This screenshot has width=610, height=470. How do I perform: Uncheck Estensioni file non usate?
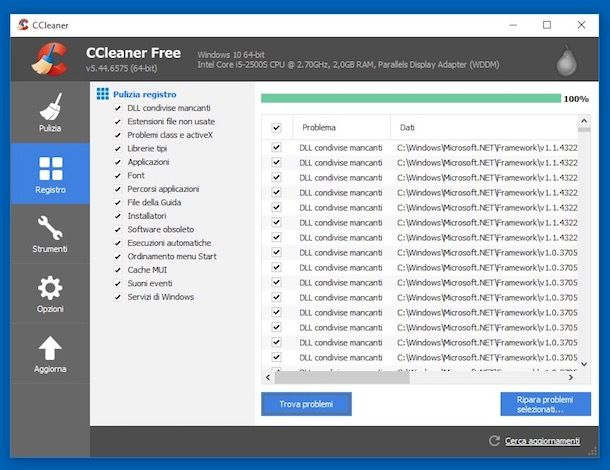click(x=117, y=122)
